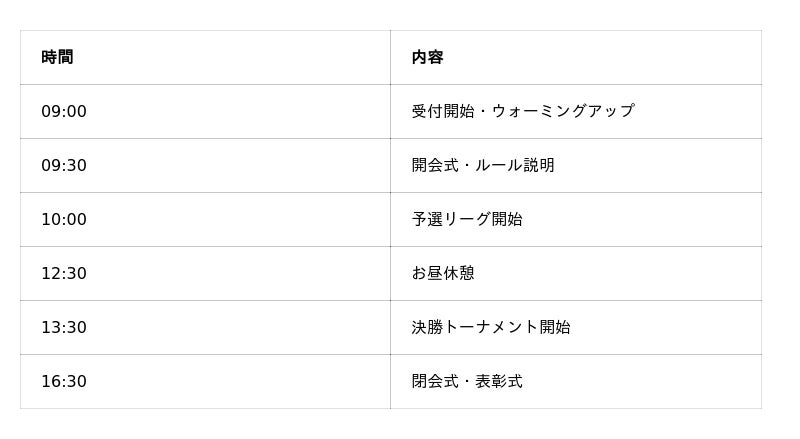Select the 12:30 time cell
The height and width of the screenshot is (439, 800).
64,274
